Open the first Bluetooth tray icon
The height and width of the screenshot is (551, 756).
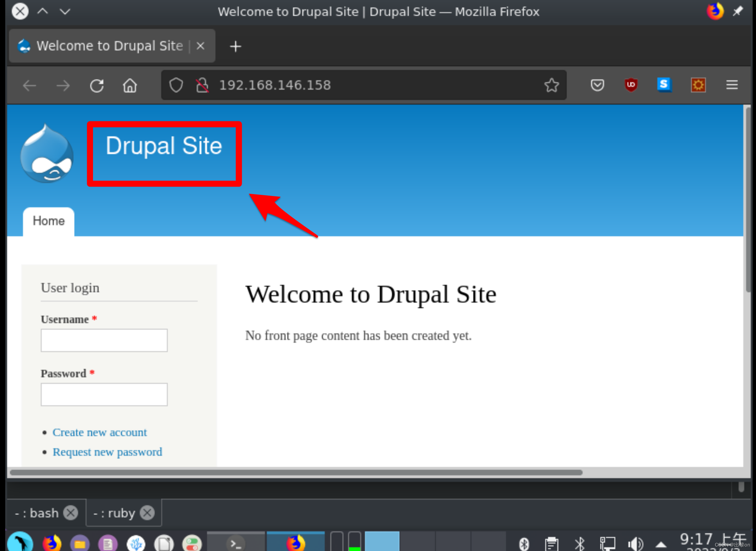(524, 544)
